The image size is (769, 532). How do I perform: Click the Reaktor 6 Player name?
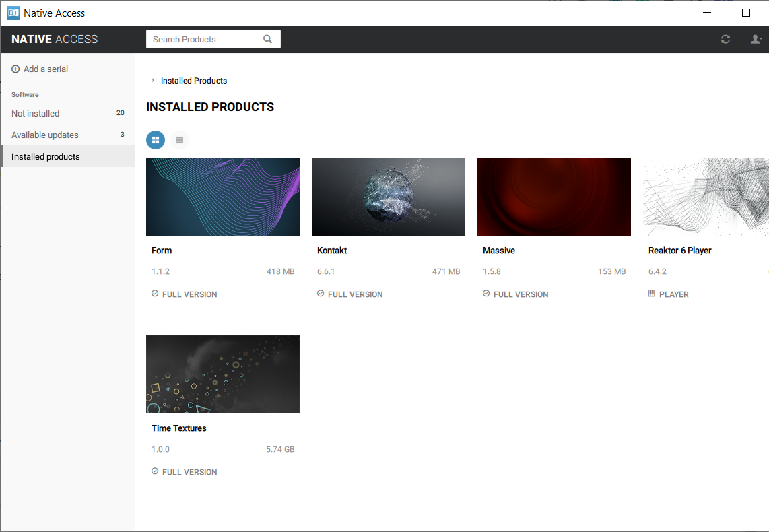click(679, 251)
